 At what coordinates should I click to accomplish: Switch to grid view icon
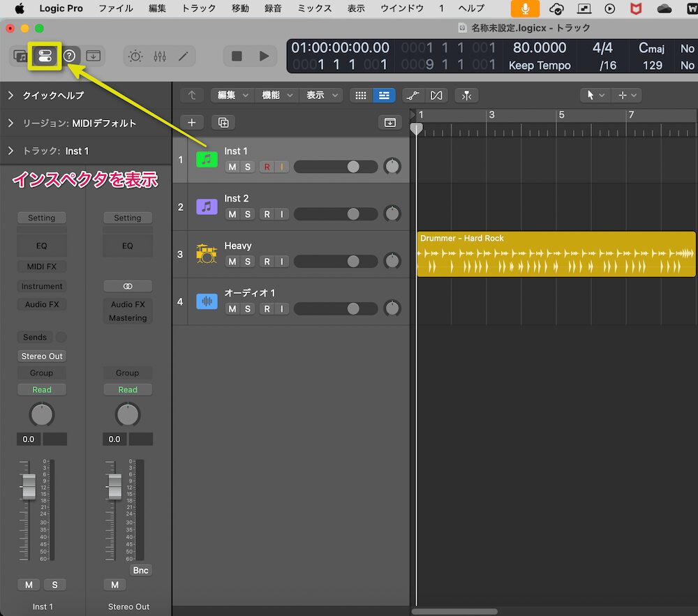(361, 95)
